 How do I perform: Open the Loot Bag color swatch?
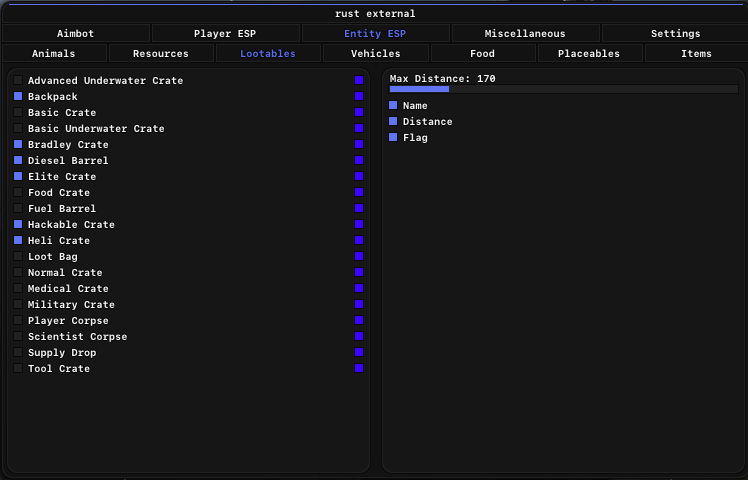pyautogui.click(x=359, y=256)
